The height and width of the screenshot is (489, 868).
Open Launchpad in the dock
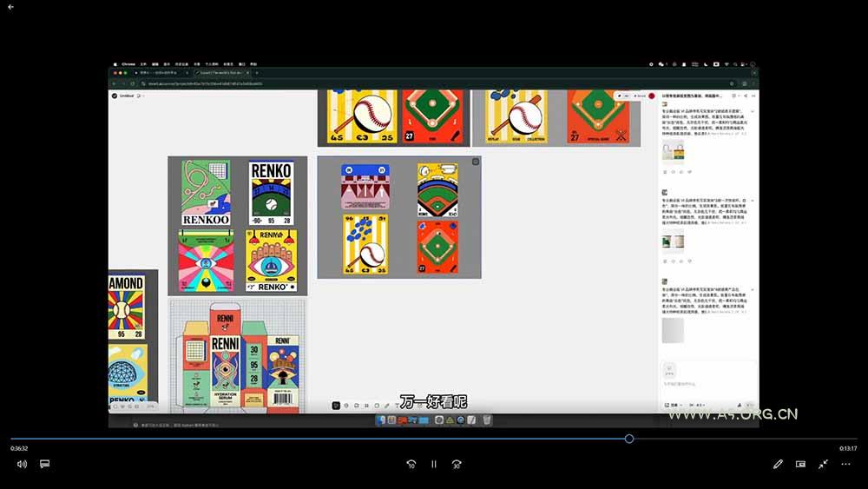(x=391, y=420)
